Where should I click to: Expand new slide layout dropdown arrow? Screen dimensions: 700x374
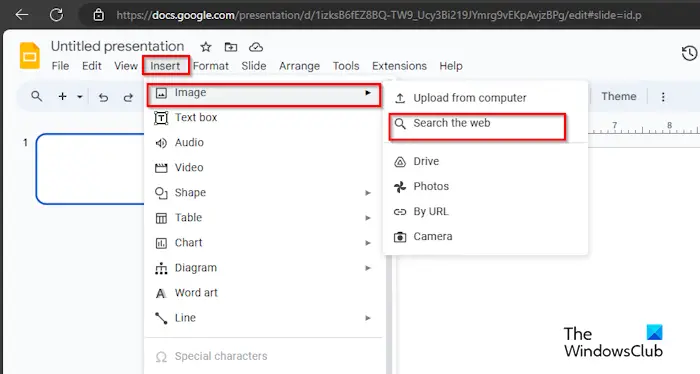coord(80,96)
